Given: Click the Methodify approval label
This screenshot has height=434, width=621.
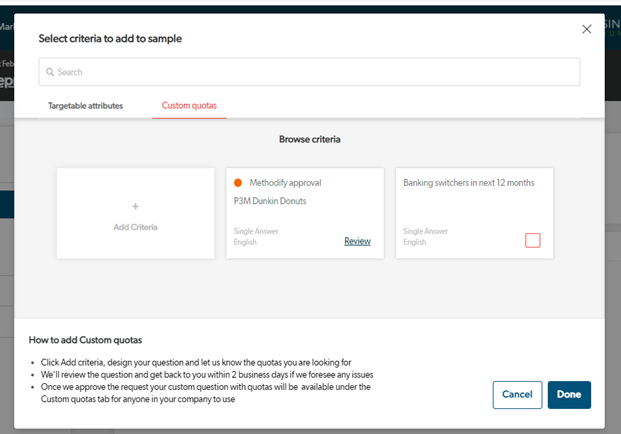Looking at the screenshot, I should 285,183.
